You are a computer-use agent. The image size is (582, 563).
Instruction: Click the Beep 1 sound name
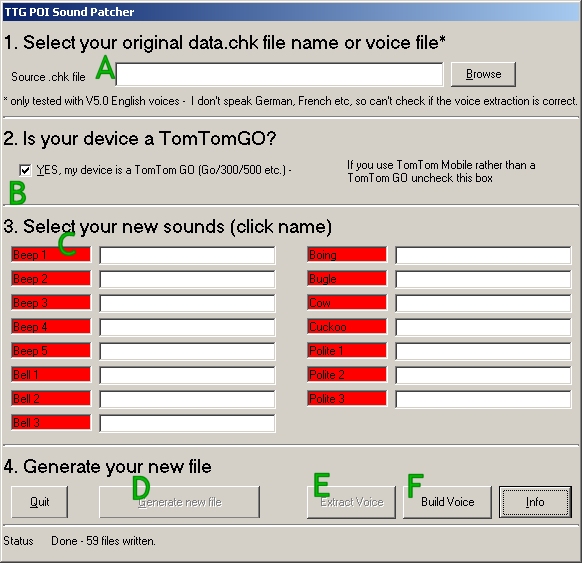pyautogui.click(x=51, y=255)
